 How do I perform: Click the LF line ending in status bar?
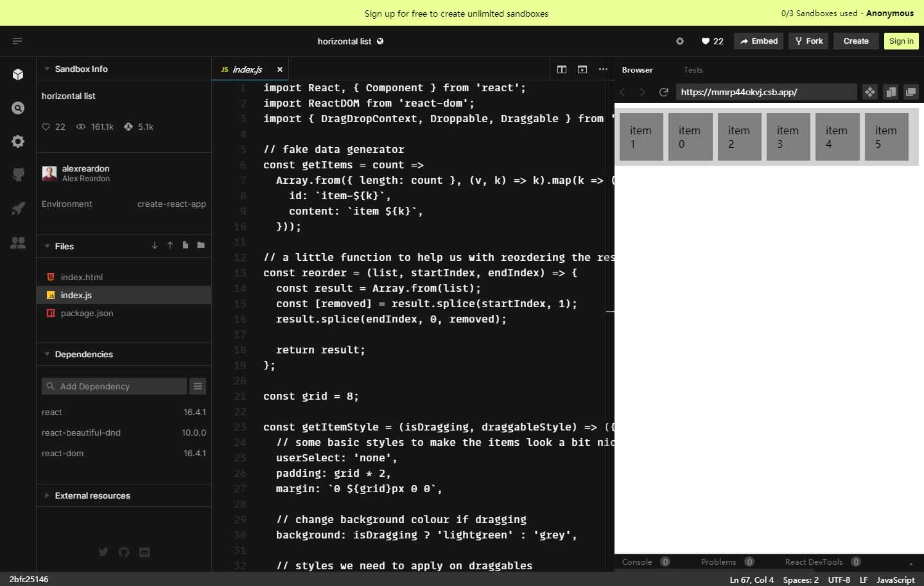point(864,580)
